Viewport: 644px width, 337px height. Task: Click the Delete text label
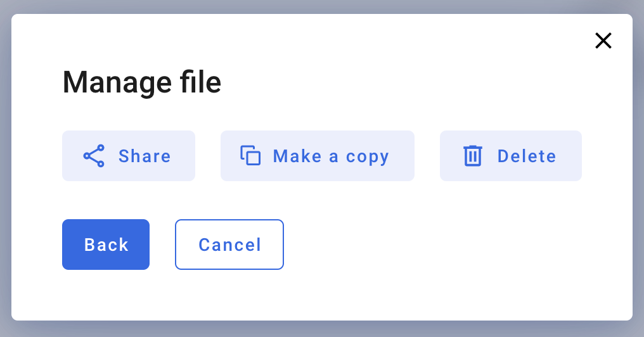[527, 156]
